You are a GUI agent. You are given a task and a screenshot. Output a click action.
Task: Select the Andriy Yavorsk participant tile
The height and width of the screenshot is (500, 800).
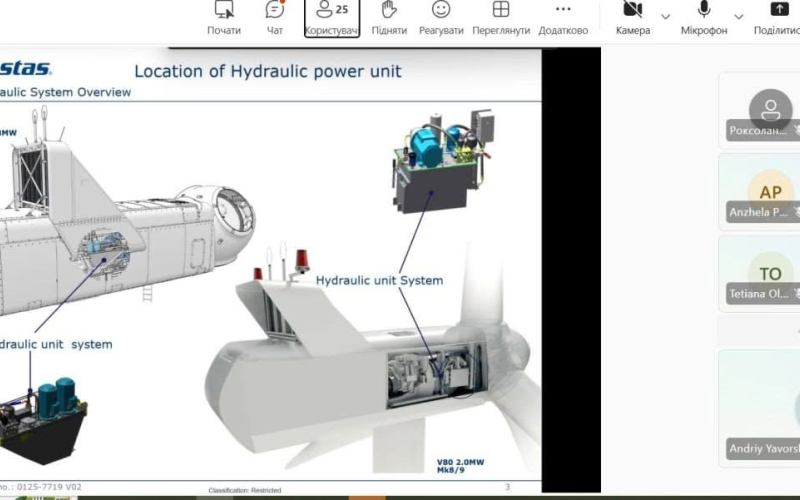click(x=759, y=408)
